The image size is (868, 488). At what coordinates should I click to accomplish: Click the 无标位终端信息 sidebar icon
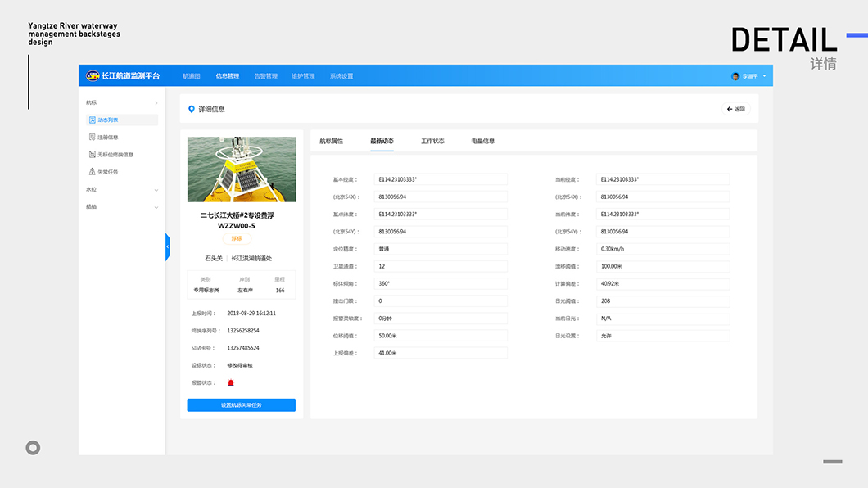pyautogui.click(x=93, y=155)
